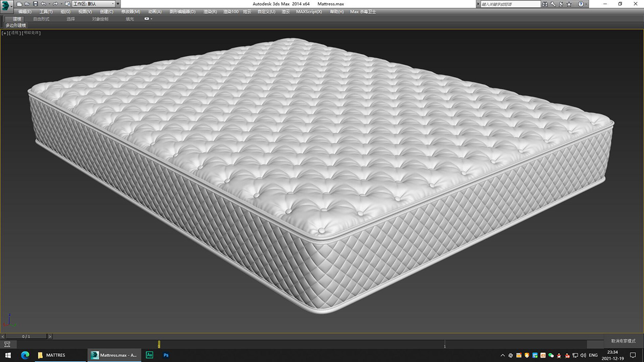Switch to the 选择 ribbon tab
Image resolution: width=644 pixels, height=362 pixels.
pyautogui.click(x=71, y=19)
